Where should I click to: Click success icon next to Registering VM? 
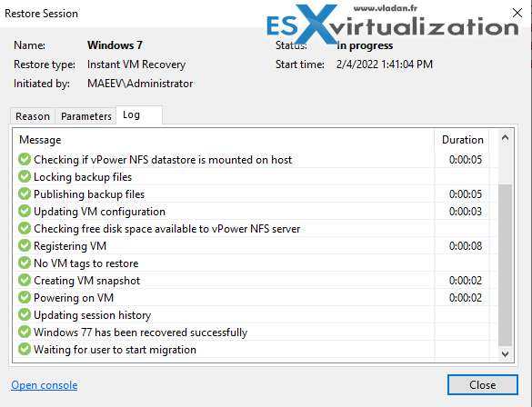click(x=25, y=245)
